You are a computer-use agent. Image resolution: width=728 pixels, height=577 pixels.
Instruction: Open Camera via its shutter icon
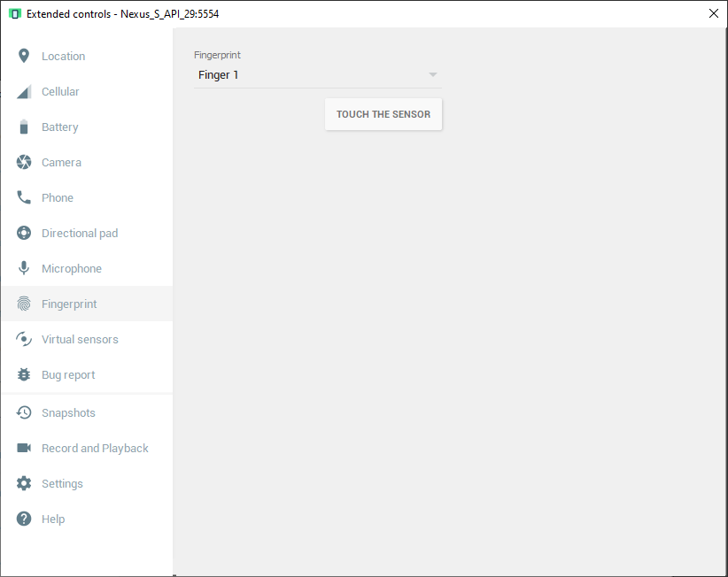(x=24, y=163)
